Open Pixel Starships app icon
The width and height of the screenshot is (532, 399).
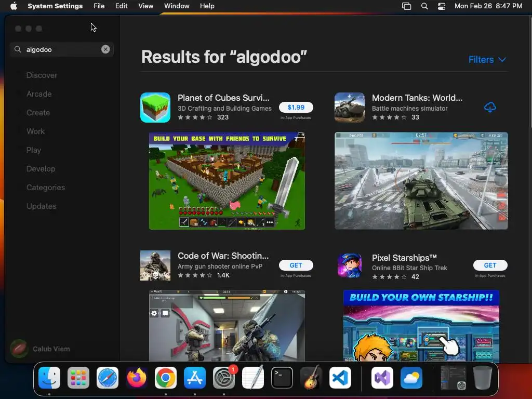[x=350, y=265]
